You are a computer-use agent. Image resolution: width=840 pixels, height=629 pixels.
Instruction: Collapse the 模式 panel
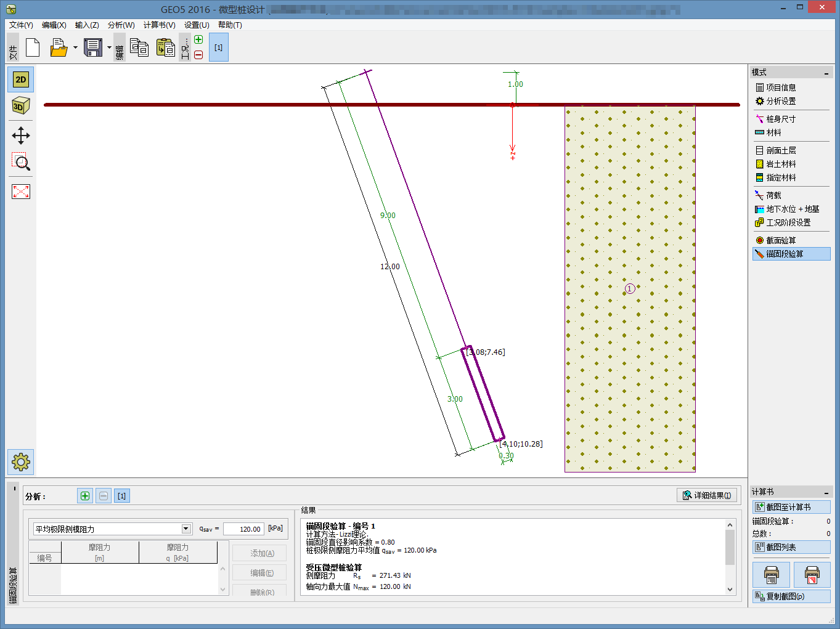pyautogui.click(x=826, y=73)
